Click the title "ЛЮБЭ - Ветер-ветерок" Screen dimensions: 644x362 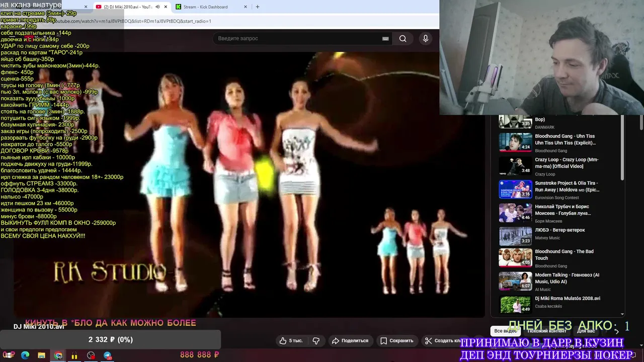560,230
